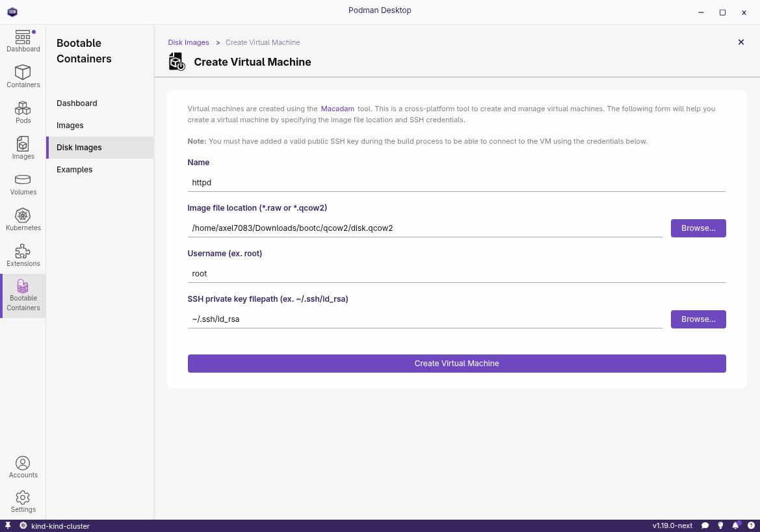
Task: Focus the Name input field containing httpd
Action: pos(456,183)
